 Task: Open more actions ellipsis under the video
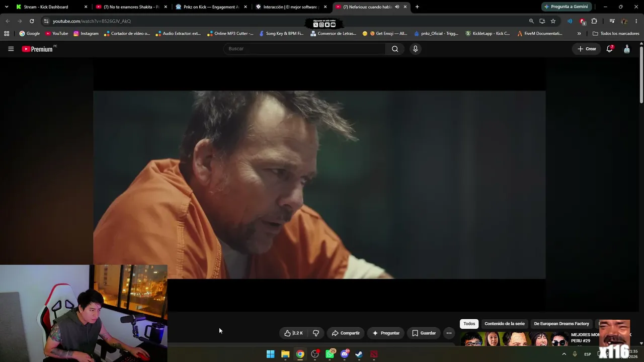coord(449,333)
